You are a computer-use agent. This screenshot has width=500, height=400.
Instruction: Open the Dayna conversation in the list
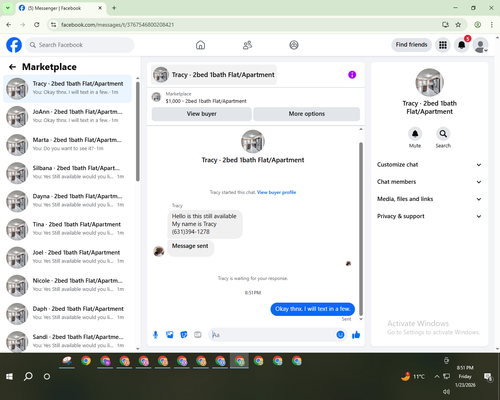[x=67, y=201]
